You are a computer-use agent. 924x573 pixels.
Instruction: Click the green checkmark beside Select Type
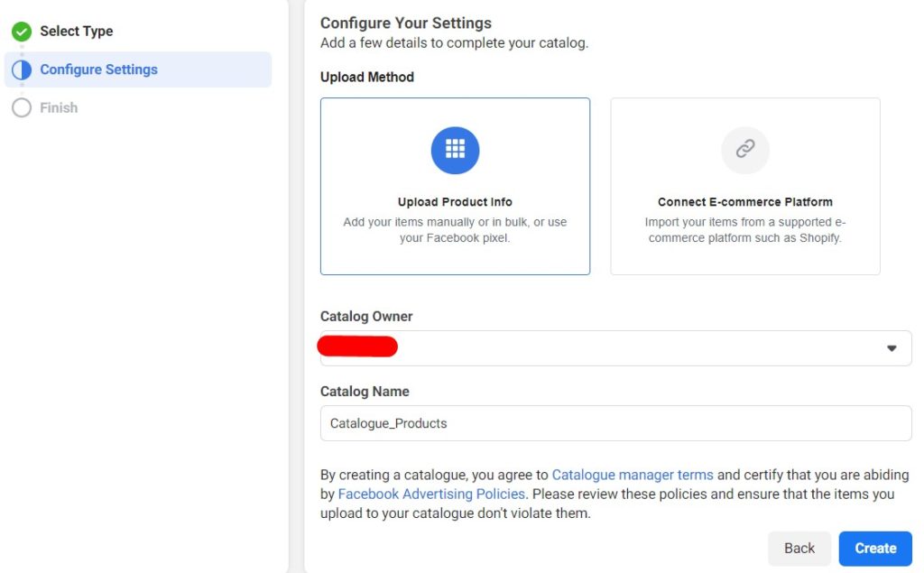coord(22,32)
